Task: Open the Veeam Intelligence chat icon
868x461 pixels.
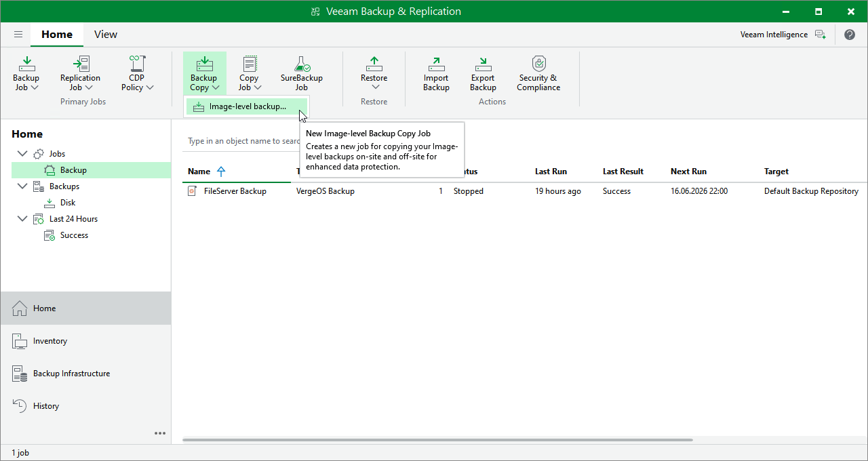Action: [x=821, y=35]
